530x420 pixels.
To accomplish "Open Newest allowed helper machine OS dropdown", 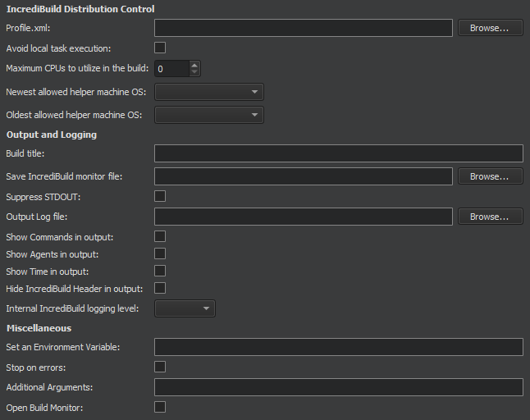I will 209,92.
